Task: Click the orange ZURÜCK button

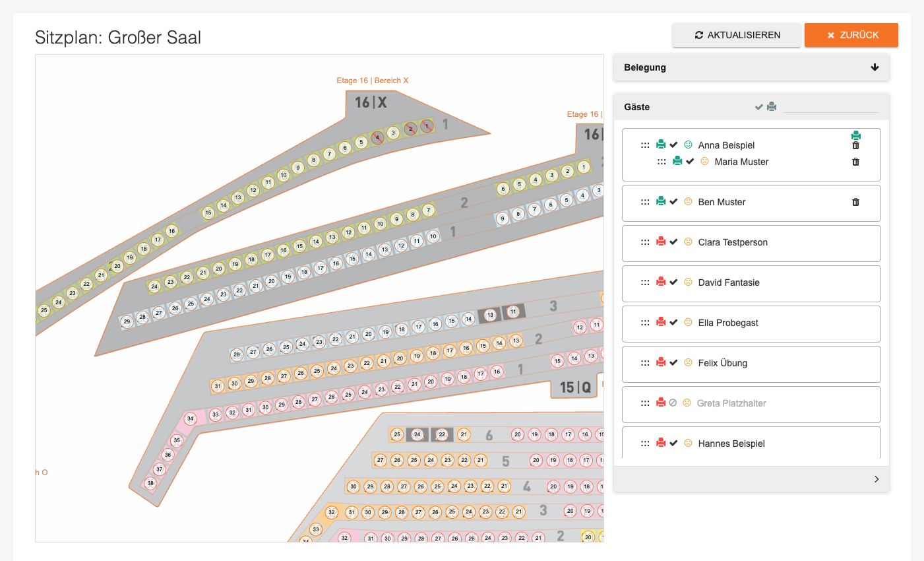Action: pos(851,35)
